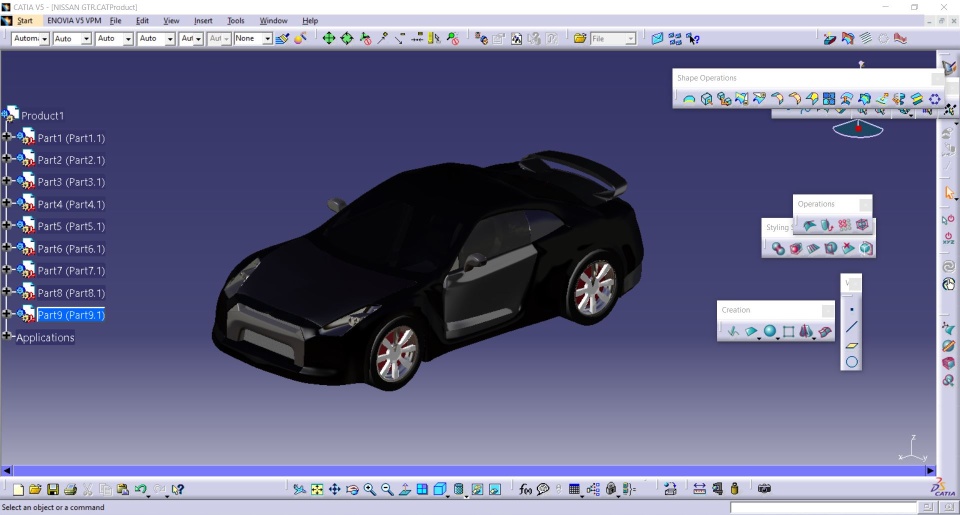Viewport: 960px width, 515px height.
Task: Click the Sphere icon in Creation toolbar
Action: 770,331
